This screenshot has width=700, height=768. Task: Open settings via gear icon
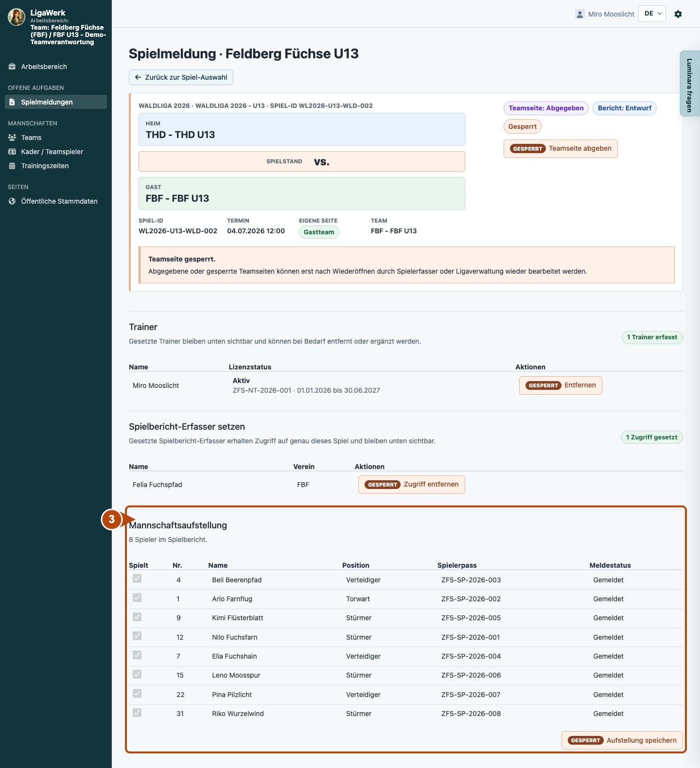click(x=678, y=14)
